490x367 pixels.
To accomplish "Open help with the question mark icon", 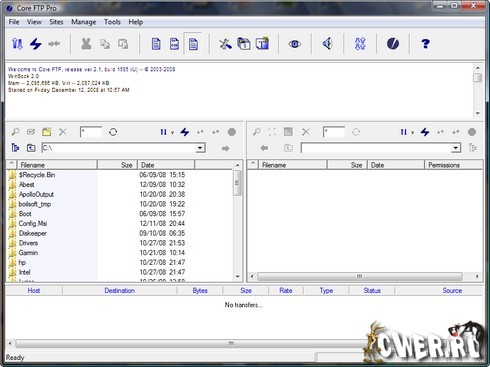I will 425,44.
